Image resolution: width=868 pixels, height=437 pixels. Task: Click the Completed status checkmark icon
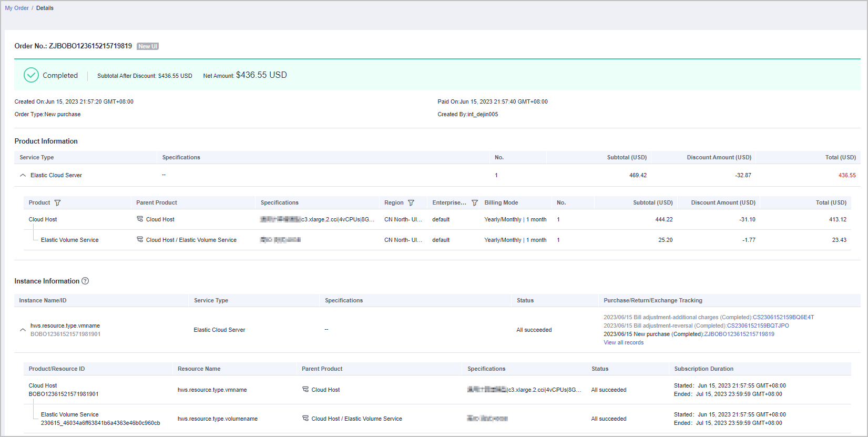coord(31,75)
